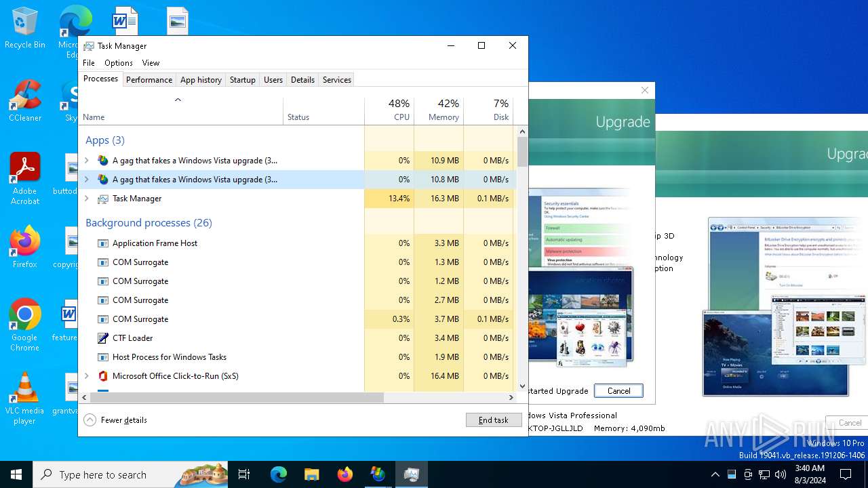Screen dimensions: 868x488
Task: Expand the first Vista upgrade gag process
Action: point(86,161)
